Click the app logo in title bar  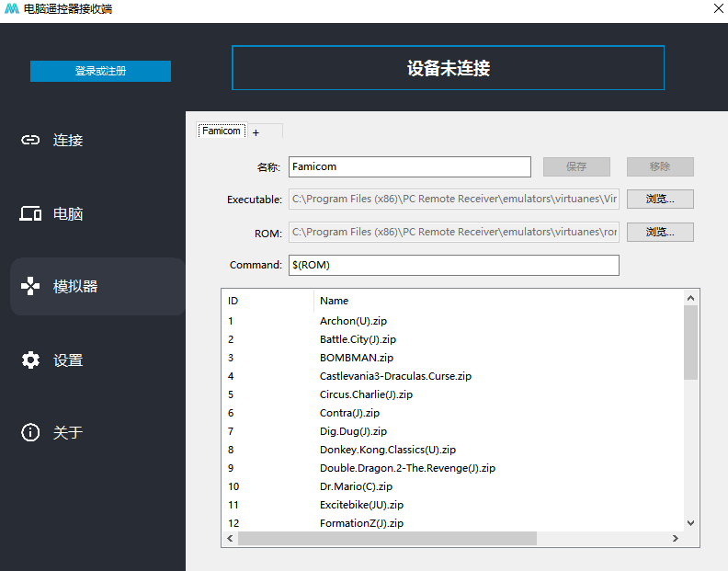pos(11,9)
